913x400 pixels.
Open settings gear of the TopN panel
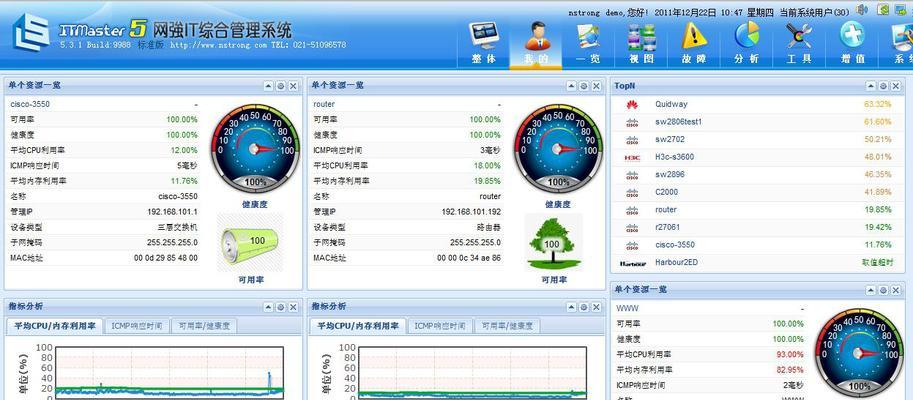tap(883, 86)
